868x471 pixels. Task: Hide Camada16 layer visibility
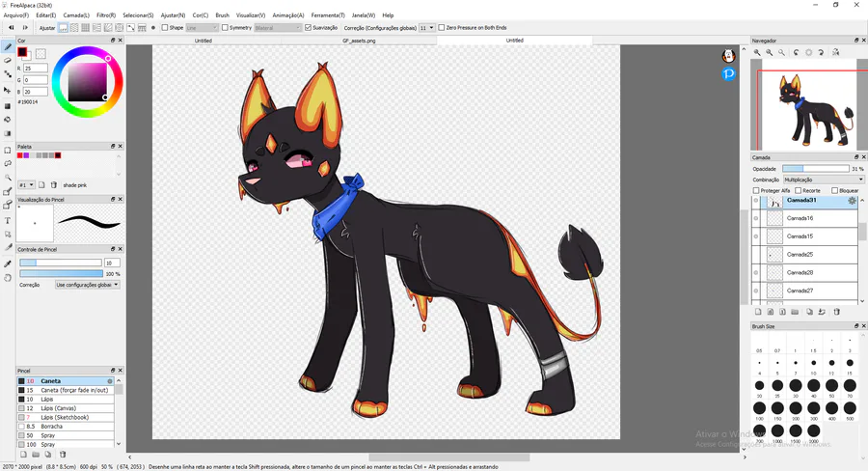(x=755, y=218)
